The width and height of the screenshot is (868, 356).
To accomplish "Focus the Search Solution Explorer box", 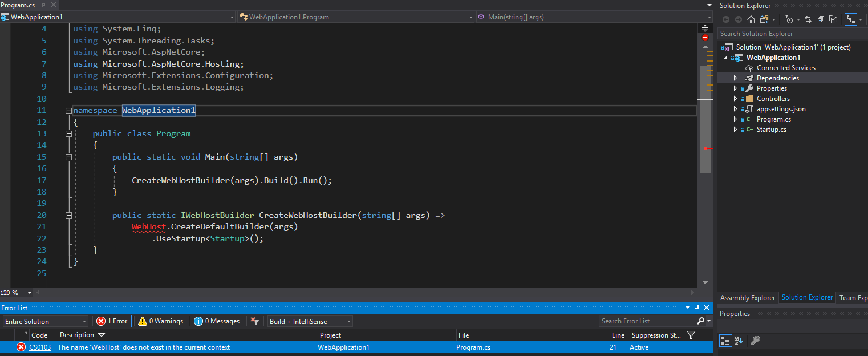I will point(793,34).
